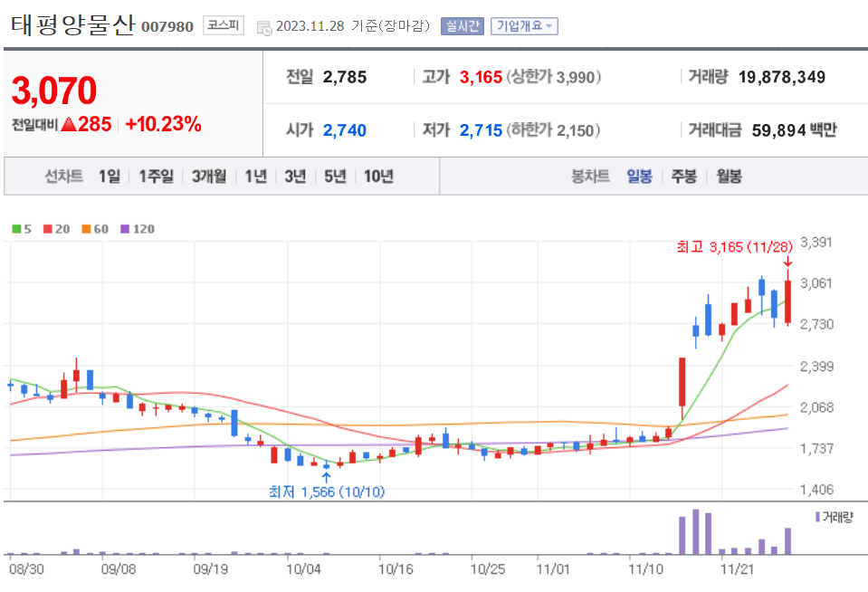
Task: Click the 상한가 3,990 text
Action: click(x=553, y=77)
